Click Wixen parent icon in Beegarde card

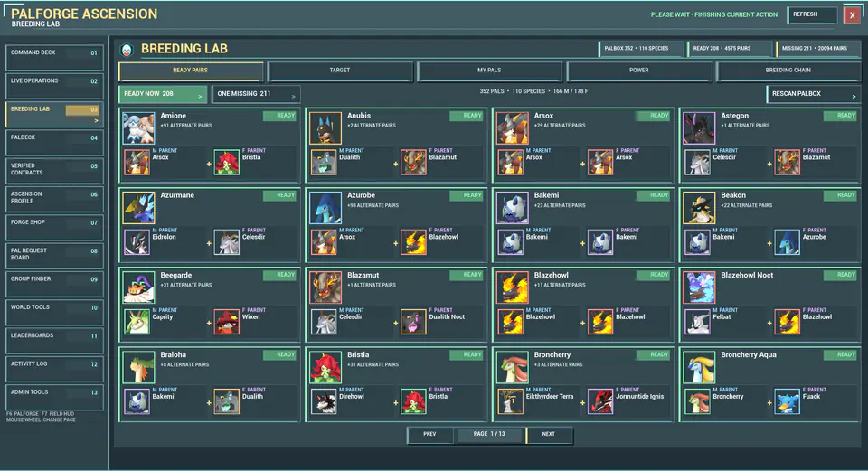click(226, 322)
